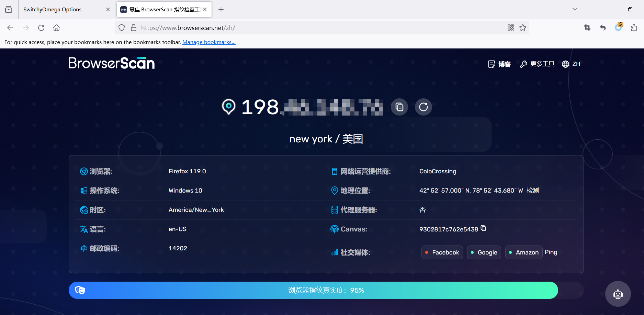Click the 语言 language label icon
The image size is (644, 315).
click(84, 229)
